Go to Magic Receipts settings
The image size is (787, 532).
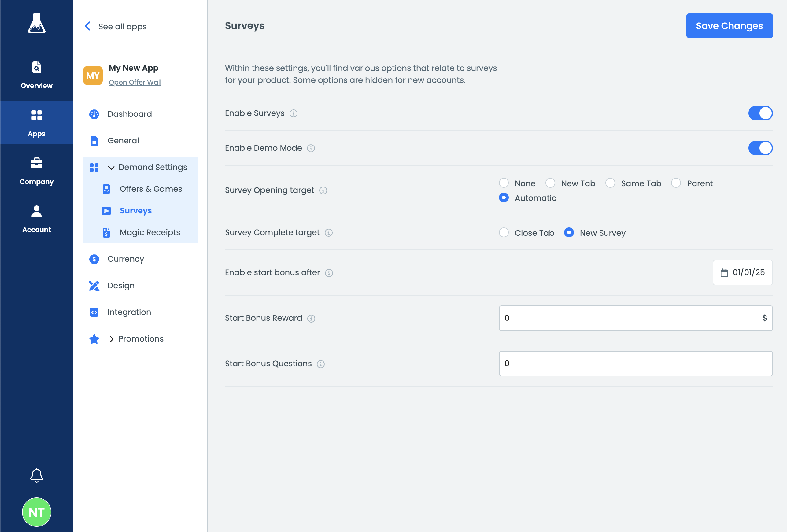pyautogui.click(x=150, y=232)
